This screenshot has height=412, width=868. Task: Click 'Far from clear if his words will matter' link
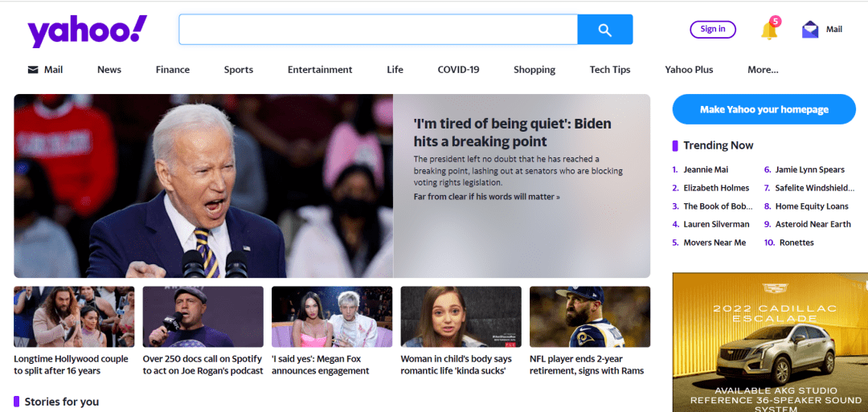click(x=486, y=197)
